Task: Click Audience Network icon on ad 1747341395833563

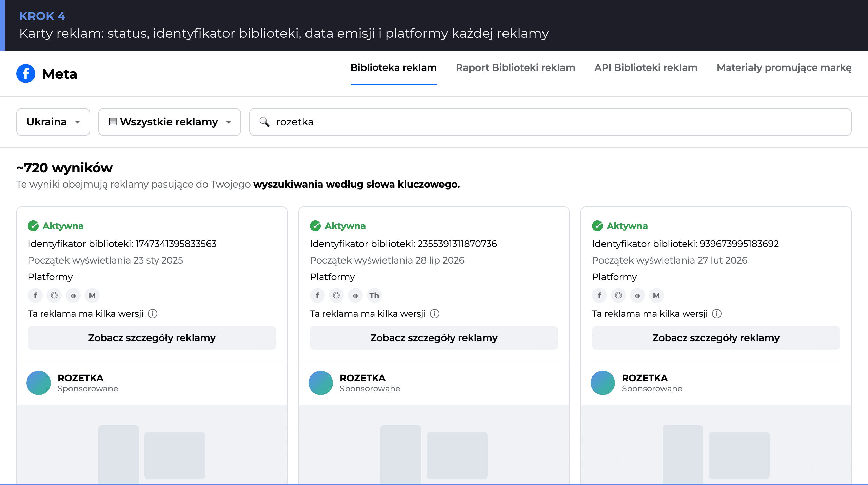Action: 73,295
